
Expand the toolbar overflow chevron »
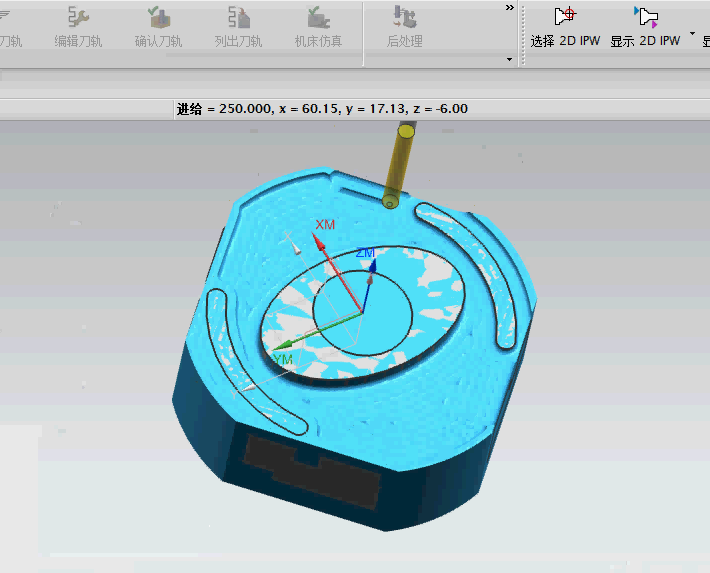(x=509, y=8)
